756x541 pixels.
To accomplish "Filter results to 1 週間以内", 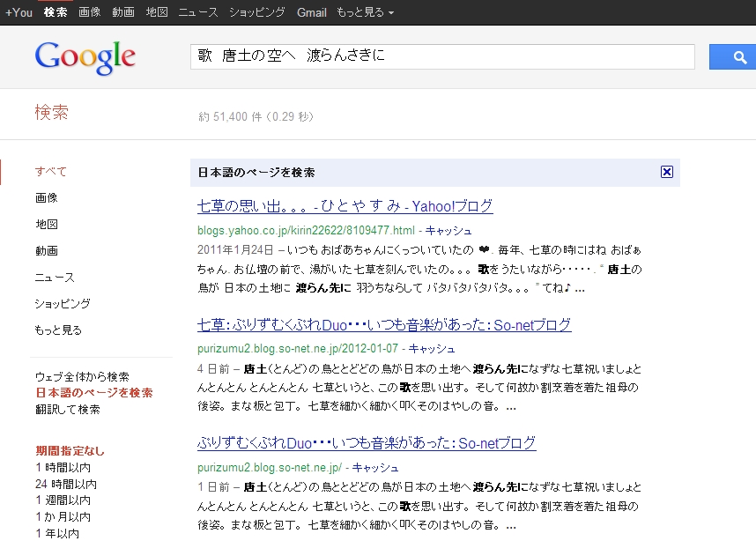I will pyautogui.click(x=63, y=500).
